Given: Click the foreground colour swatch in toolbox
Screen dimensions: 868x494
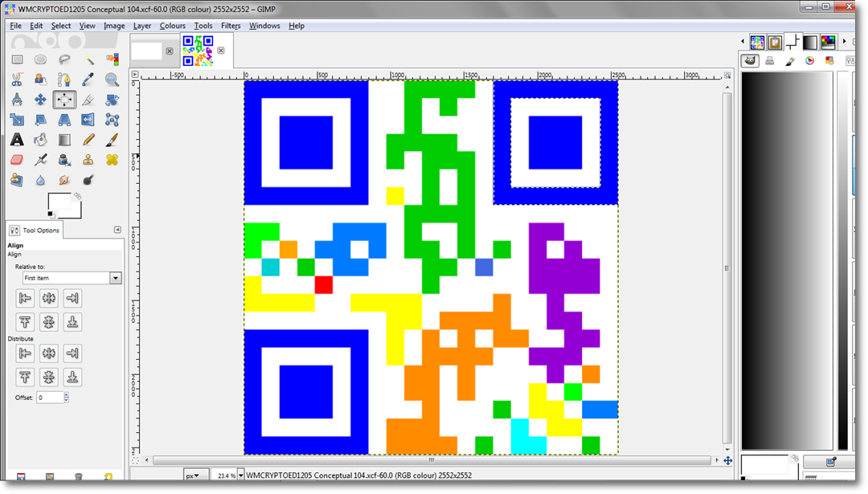Looking at the screenshot, I should 59,202.
